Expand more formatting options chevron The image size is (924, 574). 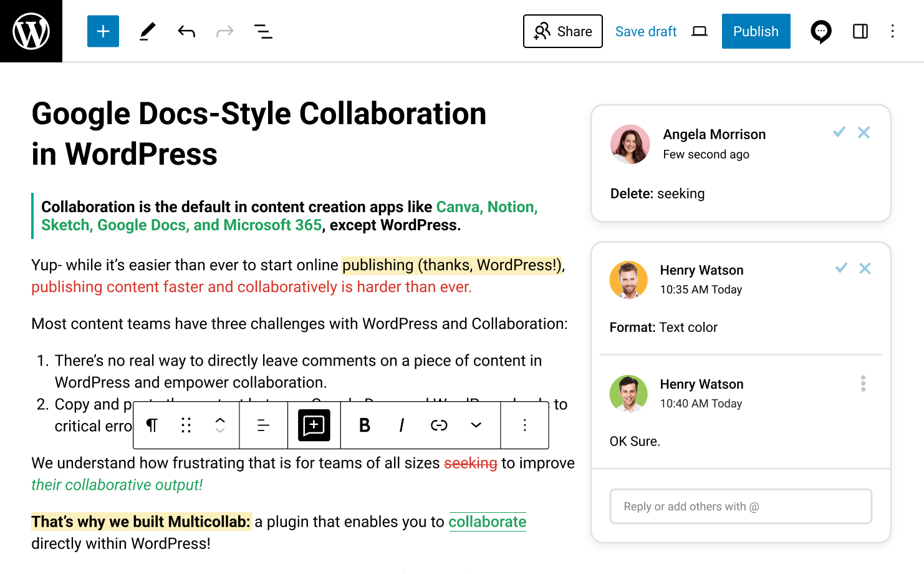point(476,426)
